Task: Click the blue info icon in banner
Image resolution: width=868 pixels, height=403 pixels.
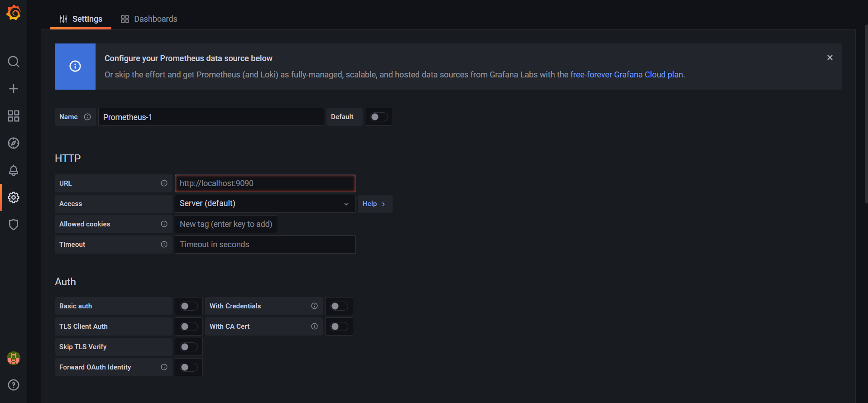Action: point(75,67)
